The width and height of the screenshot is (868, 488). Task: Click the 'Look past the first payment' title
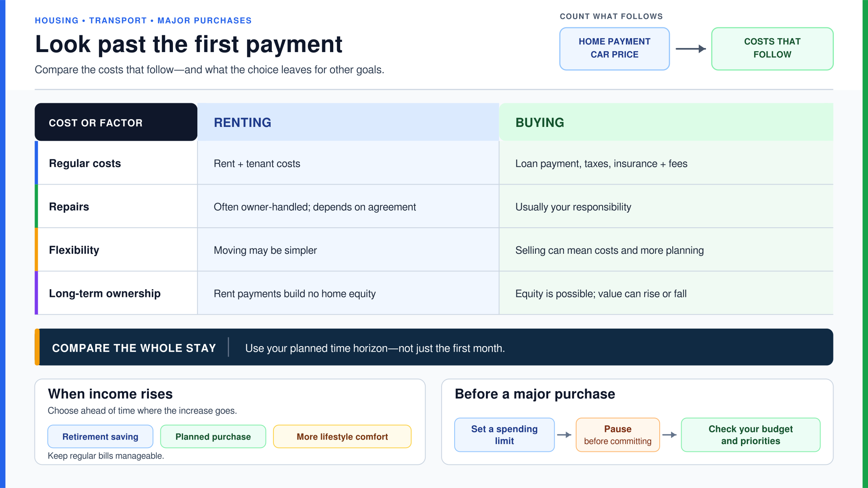[188, 44]
